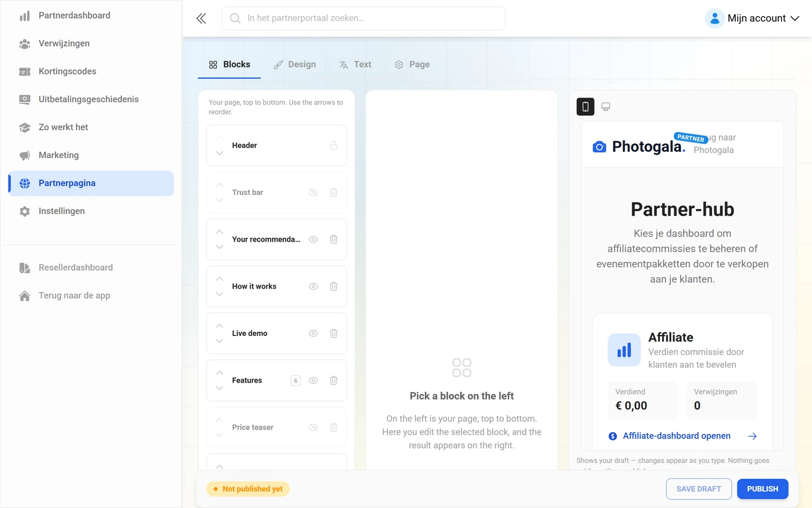Delete the Your recommendation block

[334, 239]
